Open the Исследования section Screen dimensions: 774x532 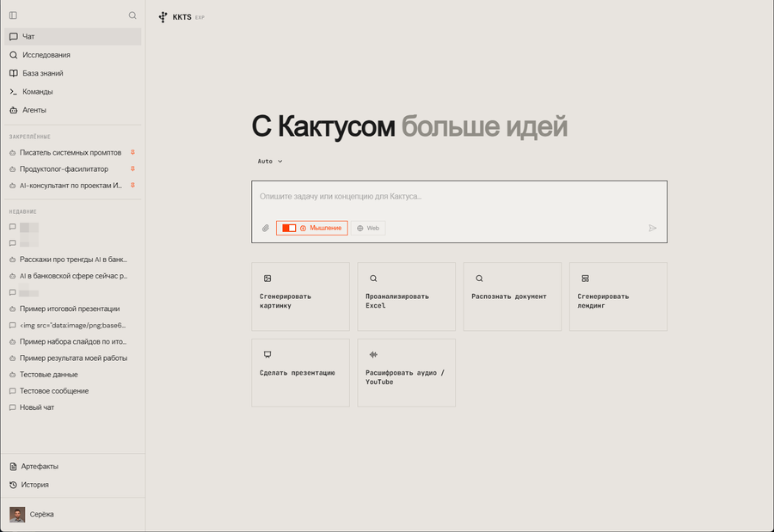(x=73, y=55)
